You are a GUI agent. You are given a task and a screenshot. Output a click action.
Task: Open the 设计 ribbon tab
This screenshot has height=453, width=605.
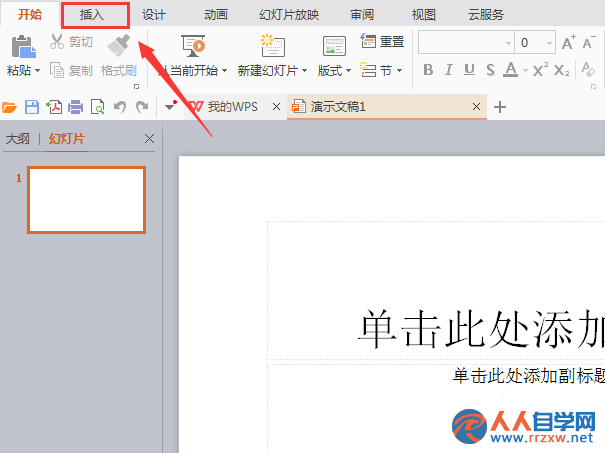pyautogui.click(x=154, y=15)
